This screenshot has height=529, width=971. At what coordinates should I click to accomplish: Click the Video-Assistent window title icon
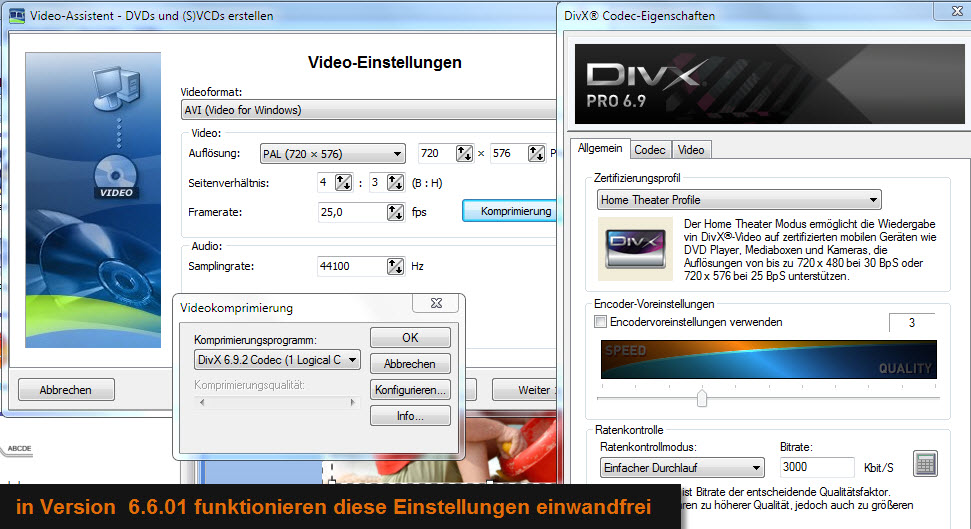tap(17, 15)
